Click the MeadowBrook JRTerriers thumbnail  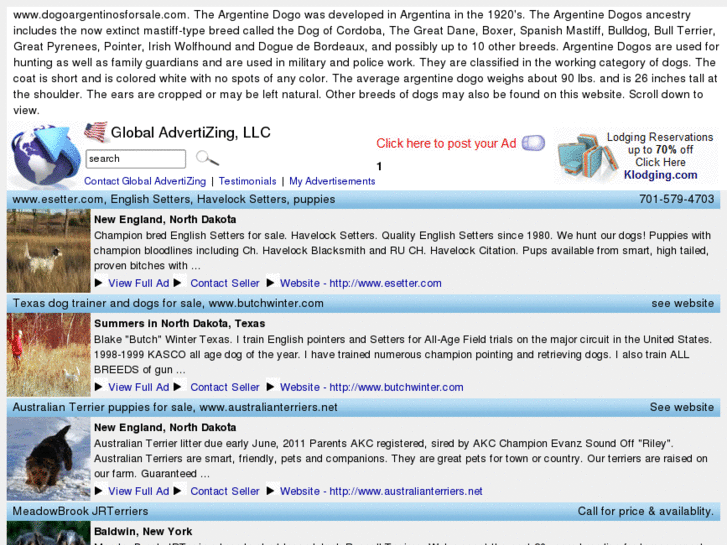(49, 533)
